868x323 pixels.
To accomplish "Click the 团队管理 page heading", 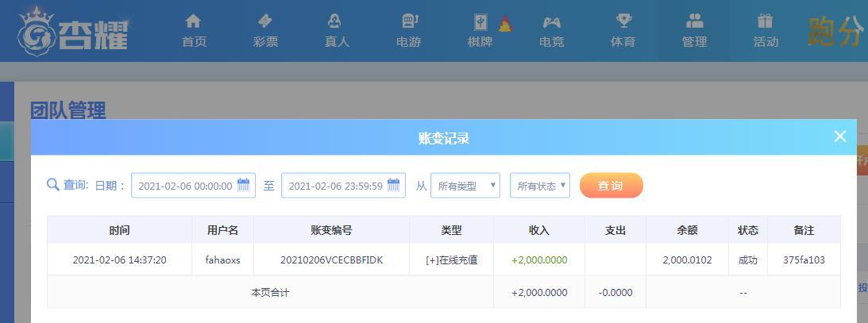I will [x=68, y=110].
